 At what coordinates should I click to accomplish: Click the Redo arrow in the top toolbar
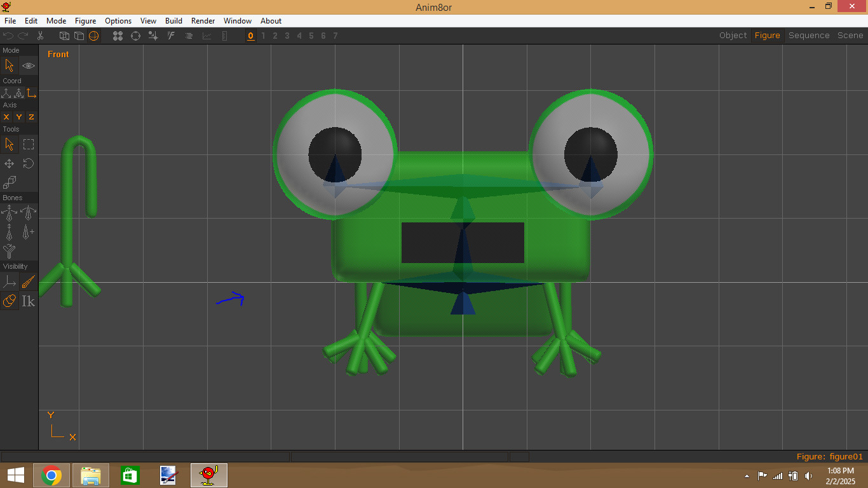(x=23, y=36)
